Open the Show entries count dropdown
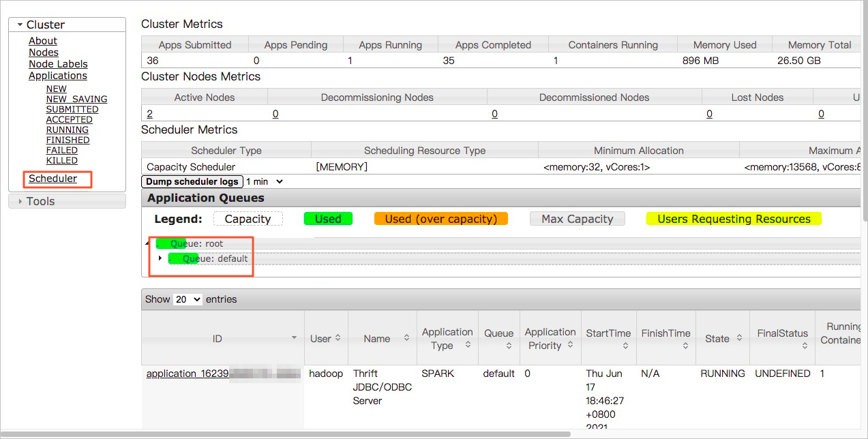868x439 pixels. (x=188, y=299)
